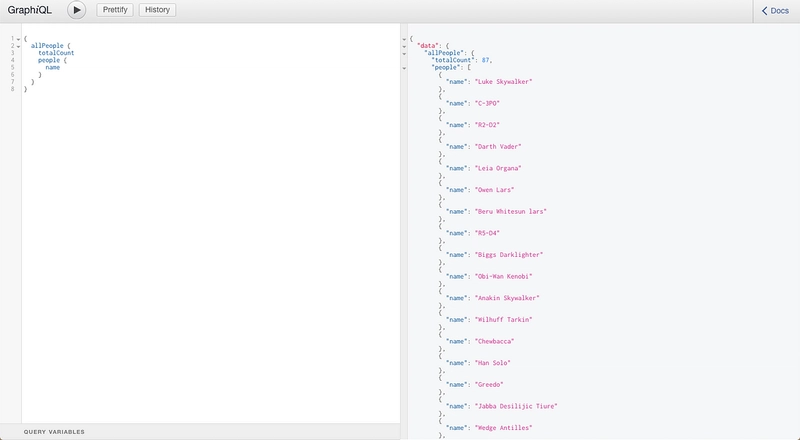Click the totalCount value 87
This screenshot has height=440, width=800.
[x=486, y=60]
